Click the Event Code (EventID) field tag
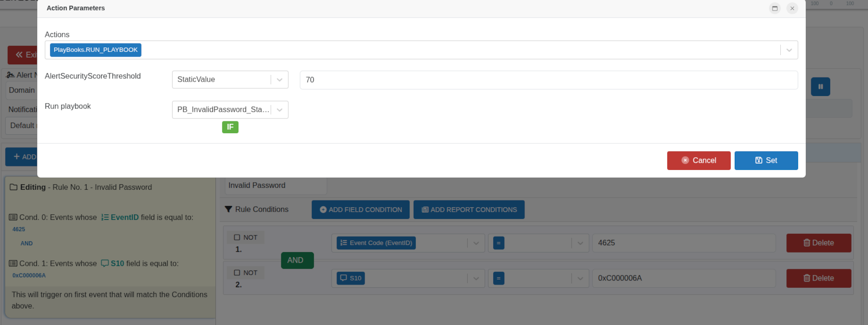 tap(376, 243)
